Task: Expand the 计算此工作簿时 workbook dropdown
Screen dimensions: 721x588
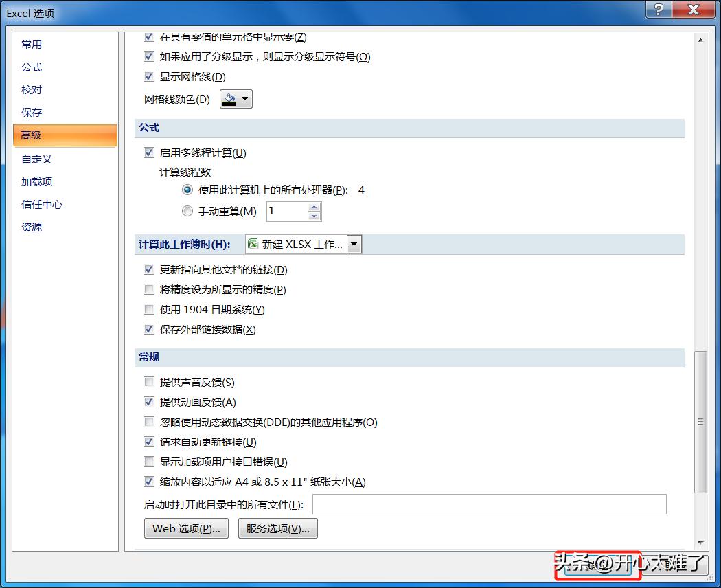Action: tap(354, 245)
